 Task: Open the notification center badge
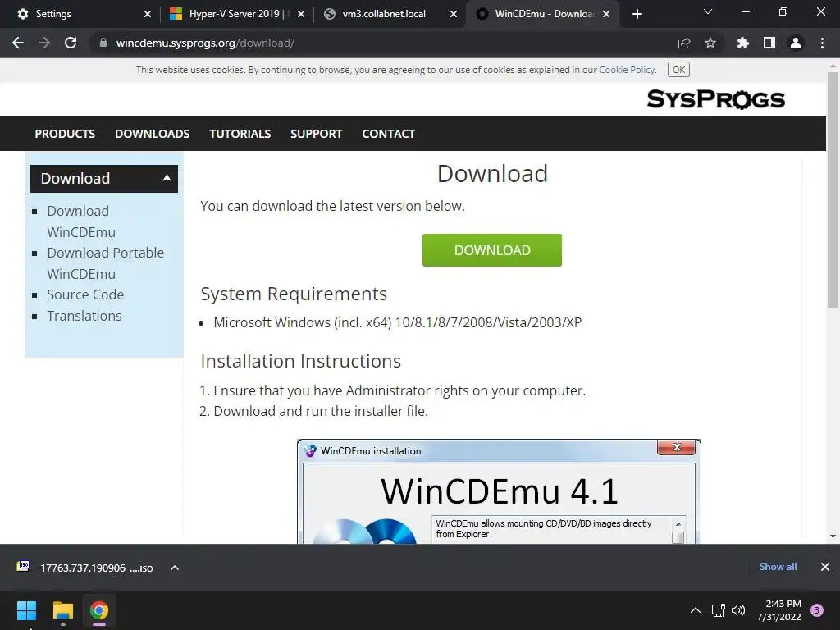(x=817, y=610)
